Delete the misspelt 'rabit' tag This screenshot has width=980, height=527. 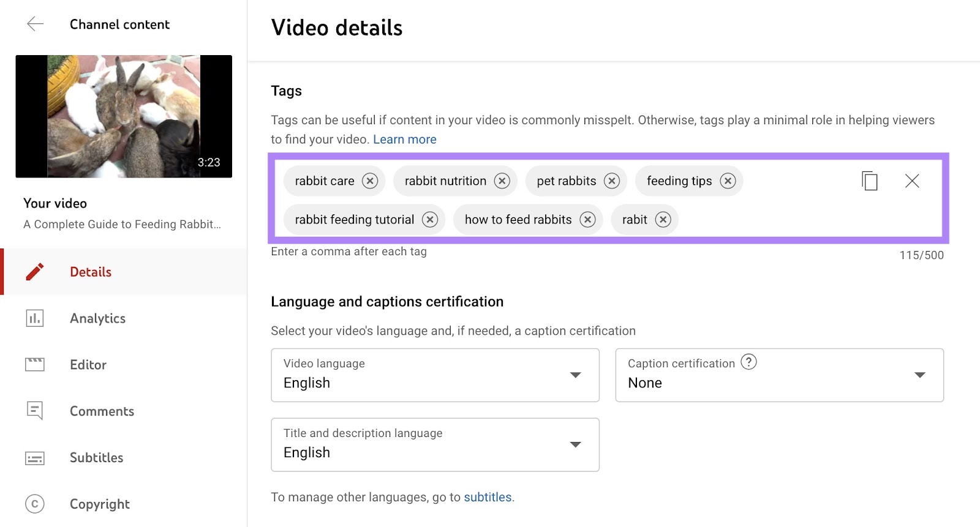[663, 220]
